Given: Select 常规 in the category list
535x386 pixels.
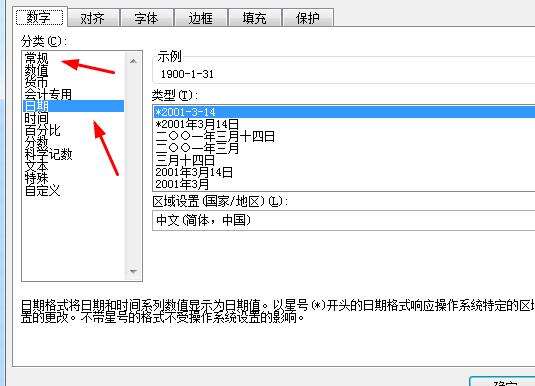Looking at the screenshot, I should (73, 58).
